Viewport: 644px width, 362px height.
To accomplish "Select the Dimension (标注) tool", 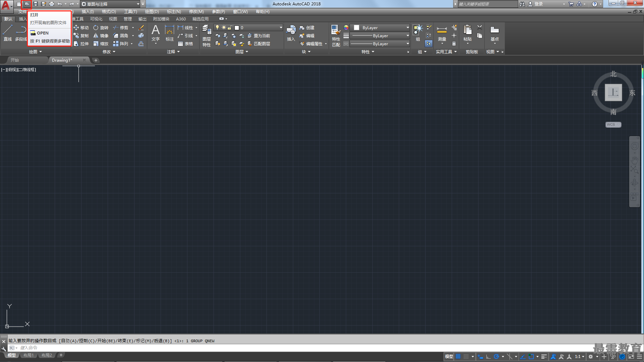I will 170,33.
